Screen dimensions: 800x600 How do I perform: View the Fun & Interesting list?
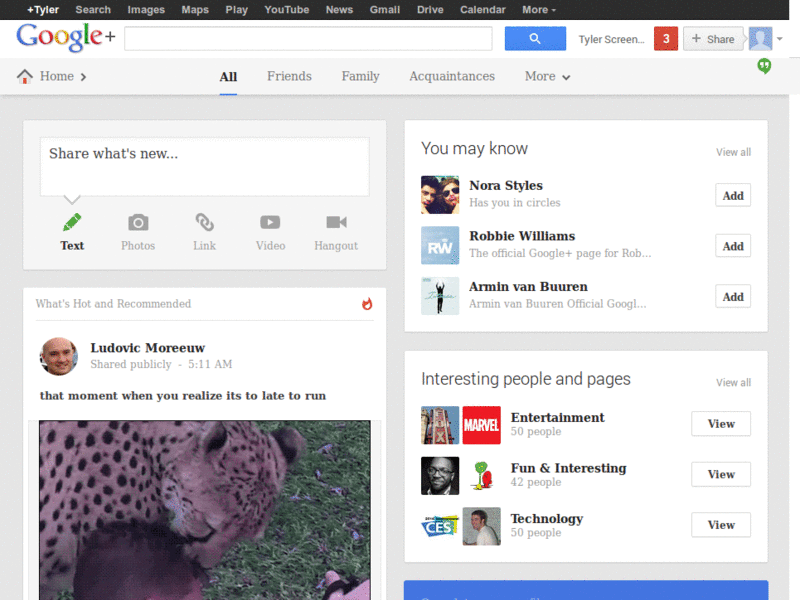721,474
